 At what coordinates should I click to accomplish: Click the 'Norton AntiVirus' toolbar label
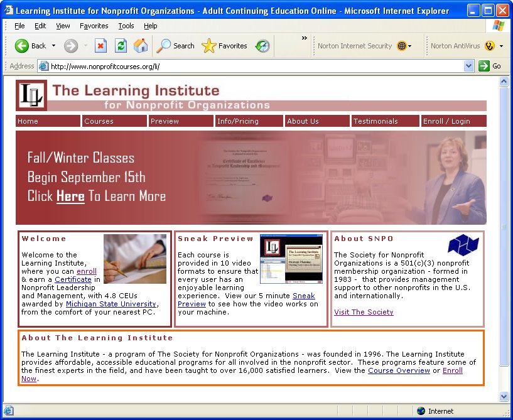point(455,46)
